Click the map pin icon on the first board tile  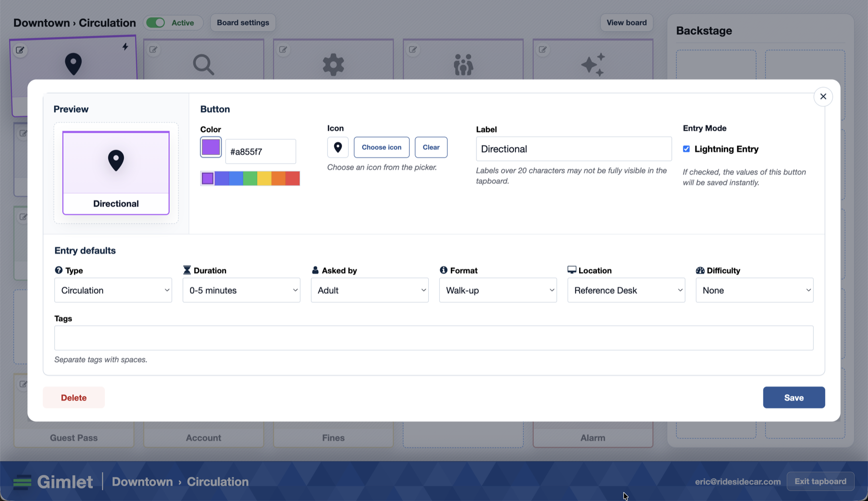[x=73, y=64]
